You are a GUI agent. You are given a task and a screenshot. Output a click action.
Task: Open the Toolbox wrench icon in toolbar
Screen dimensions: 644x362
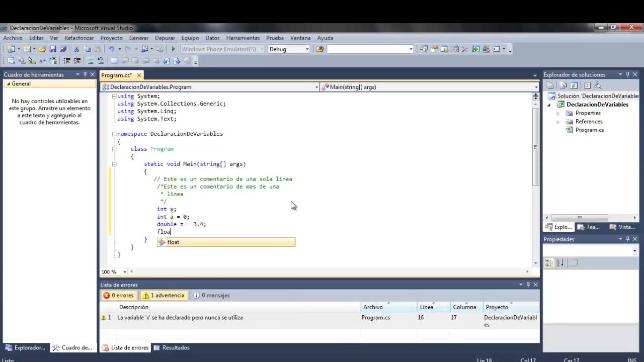tap(465, 49)
